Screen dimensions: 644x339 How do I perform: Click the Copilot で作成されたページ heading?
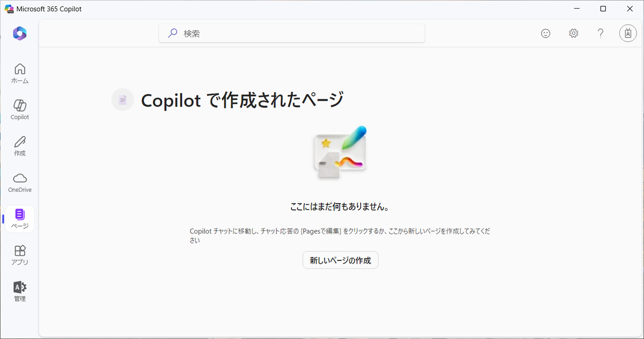242,100
